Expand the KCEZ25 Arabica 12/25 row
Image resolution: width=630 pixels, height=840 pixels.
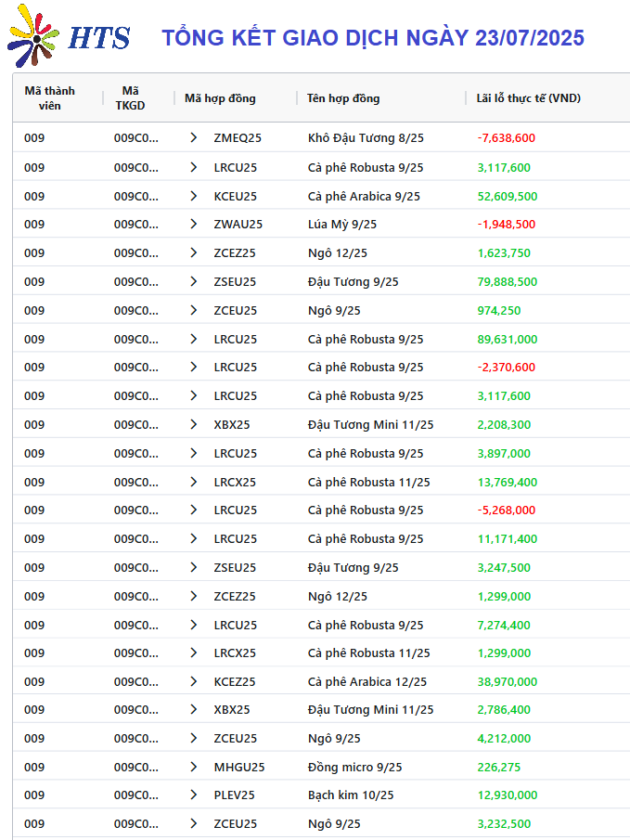tap(193, 681)
